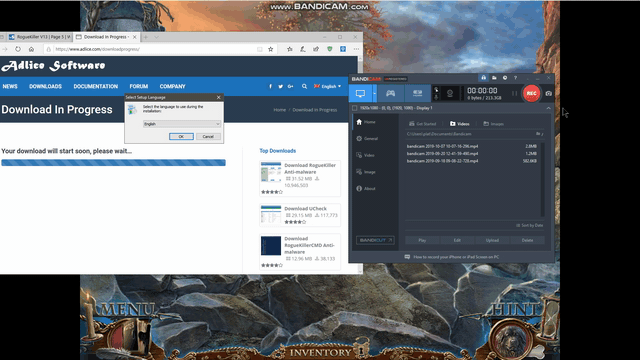Toggle the display area checkbox in Bandicam
Viewport: 640px width, 360px height.
point(354,108)
